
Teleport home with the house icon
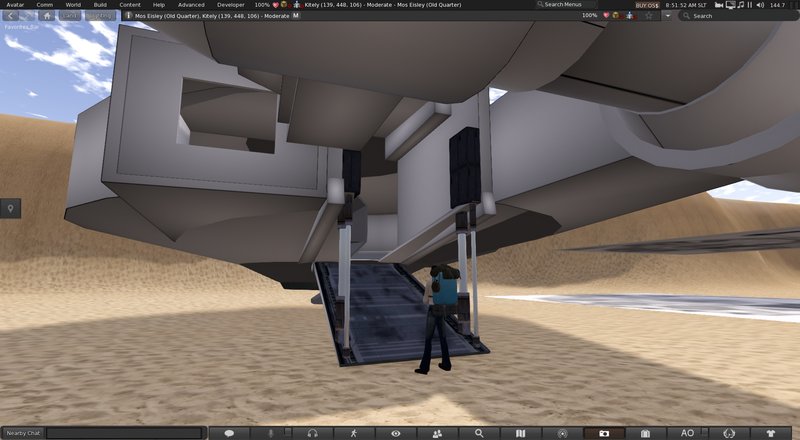(47, 16)
